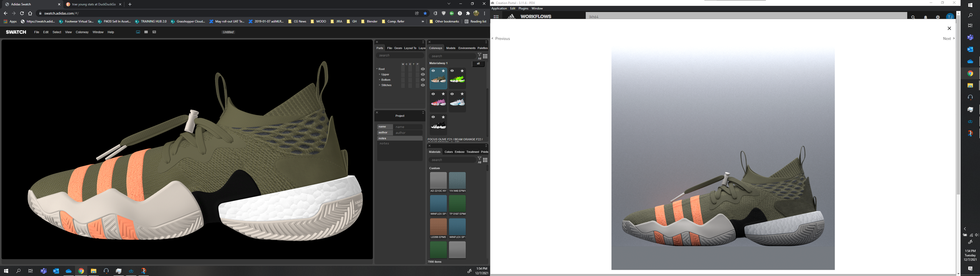Collapse the Project panel with its chevrons
This screenshot has height=276, width=980.
(423, 113)
